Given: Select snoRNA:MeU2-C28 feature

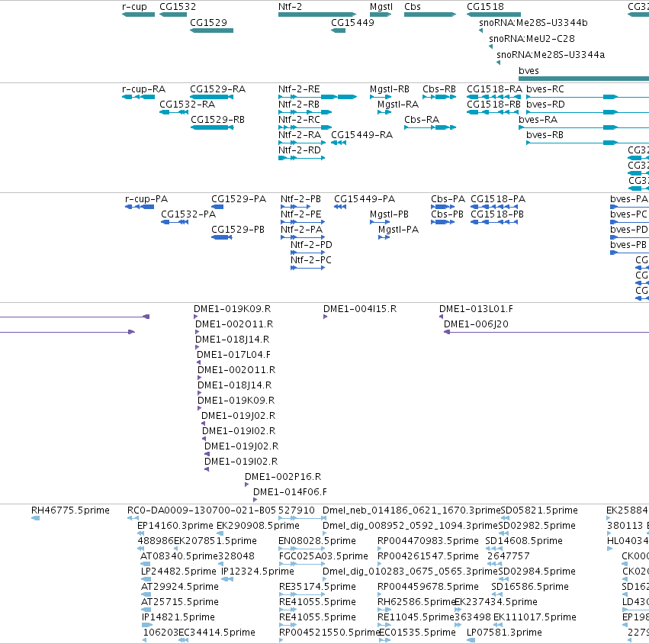Looking at the screenshot, I should point(491,47).
